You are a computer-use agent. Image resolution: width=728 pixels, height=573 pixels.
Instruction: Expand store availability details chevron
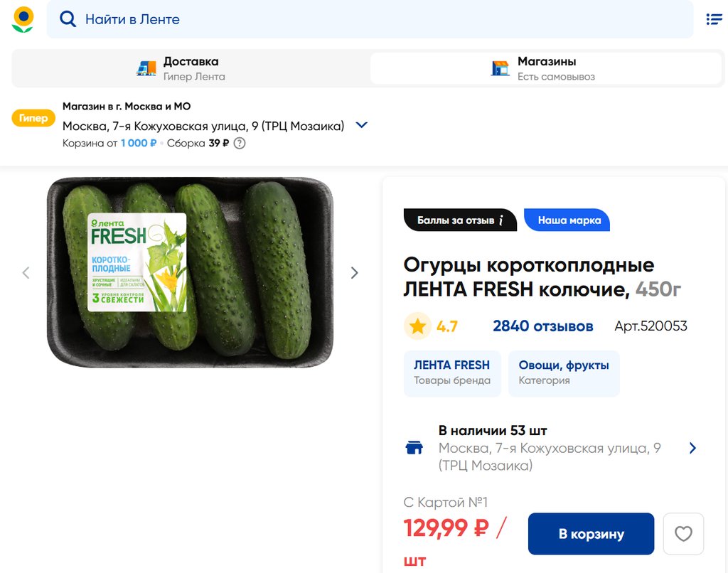[x=693, y=448]
